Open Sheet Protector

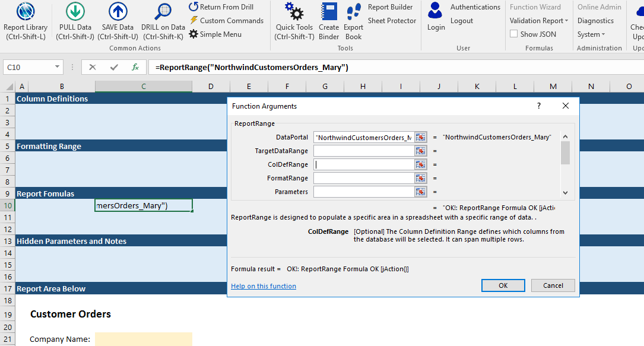(392, 21)
